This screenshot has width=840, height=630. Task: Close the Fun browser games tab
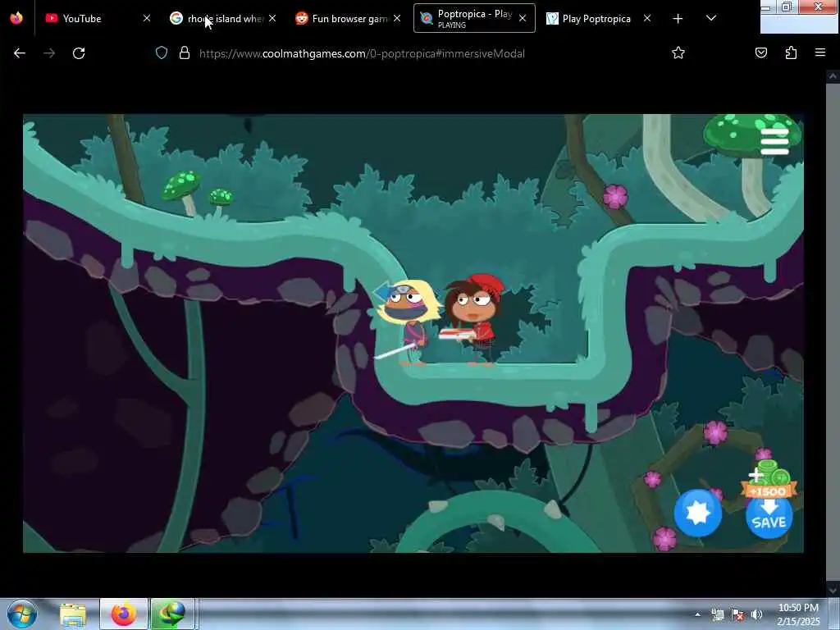(397, 18)
